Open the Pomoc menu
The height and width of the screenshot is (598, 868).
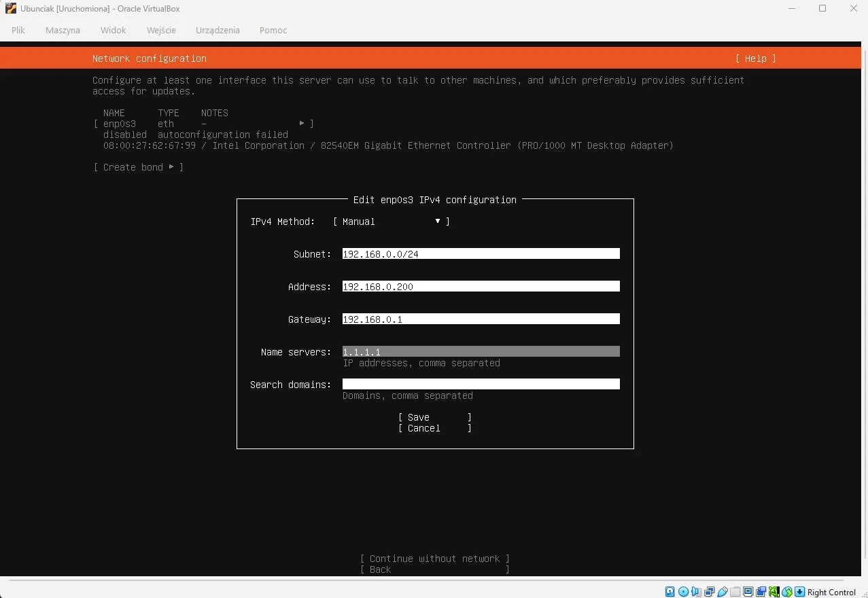(273, 30)
